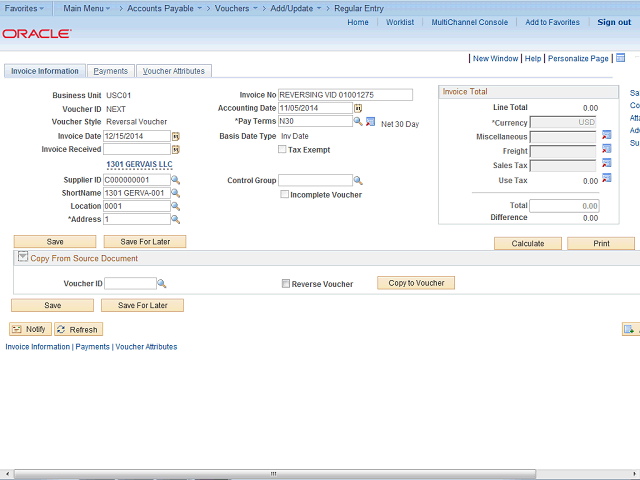The width and height of the screenshot is (640, 480).
Task: Open the Main Menu dropdown
Action: pos(87,8)
